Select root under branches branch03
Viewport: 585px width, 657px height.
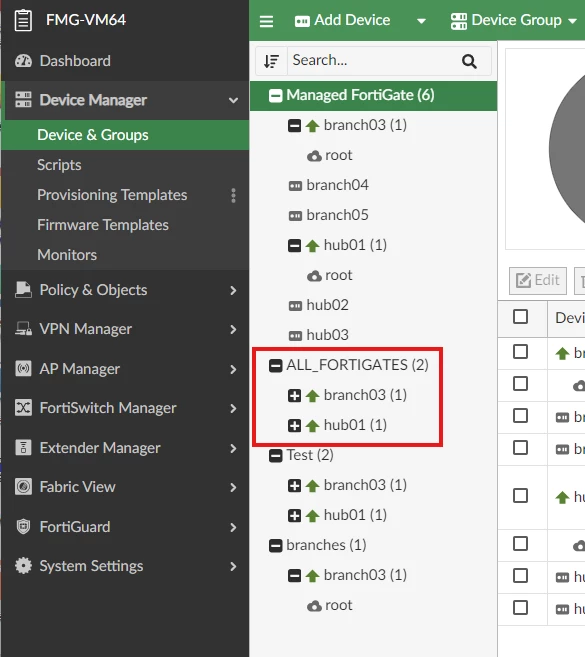pos(339,605)
